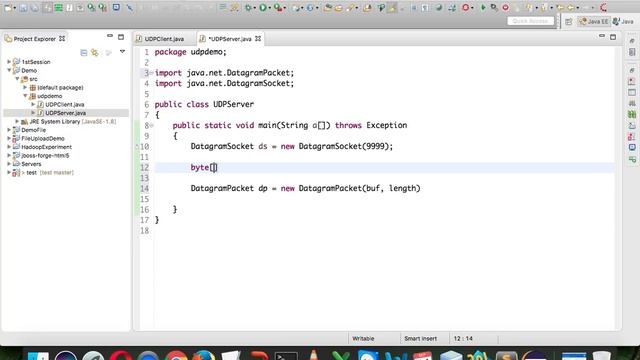Click the Smart Insert status entry
640x360 pixels.
coord(420,338)
